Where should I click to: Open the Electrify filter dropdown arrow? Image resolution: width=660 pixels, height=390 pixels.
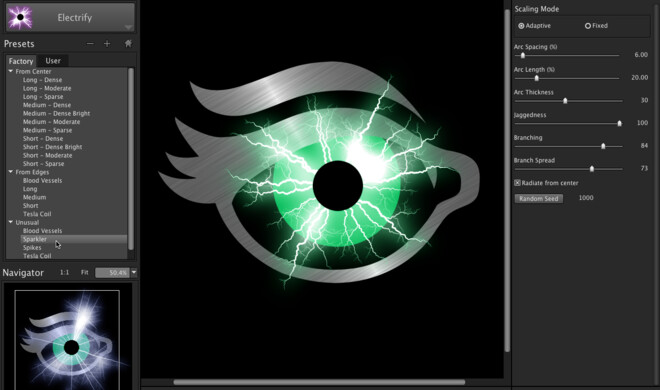point(128,27)
